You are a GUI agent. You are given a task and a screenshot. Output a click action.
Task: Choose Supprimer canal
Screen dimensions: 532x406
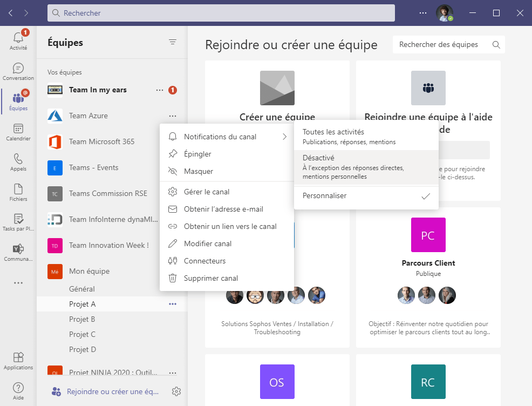(x=227, y=279)
